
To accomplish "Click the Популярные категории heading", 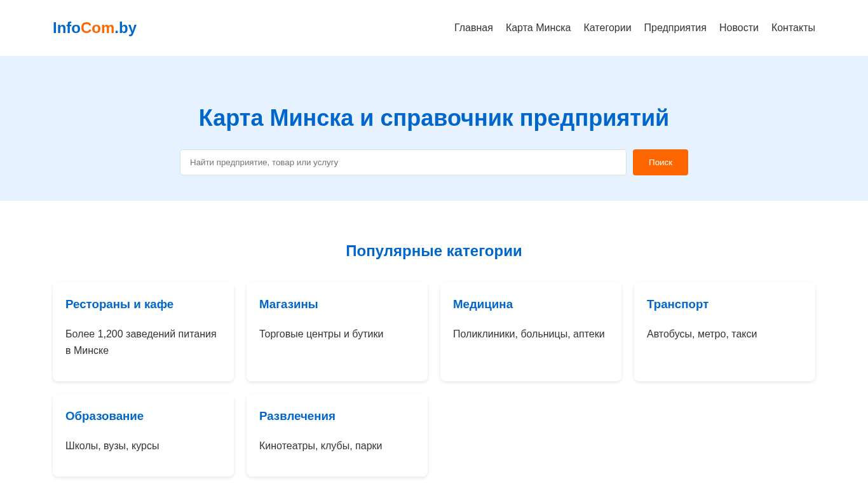I will [434, 251].
